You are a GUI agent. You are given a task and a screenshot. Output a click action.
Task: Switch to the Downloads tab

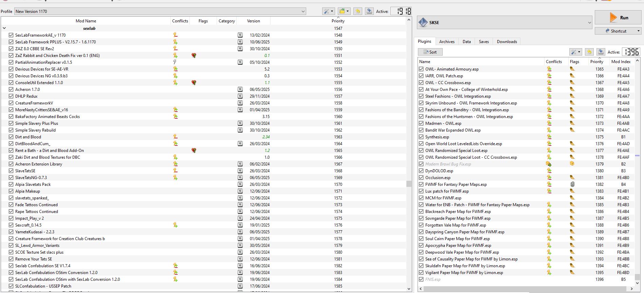507,42
